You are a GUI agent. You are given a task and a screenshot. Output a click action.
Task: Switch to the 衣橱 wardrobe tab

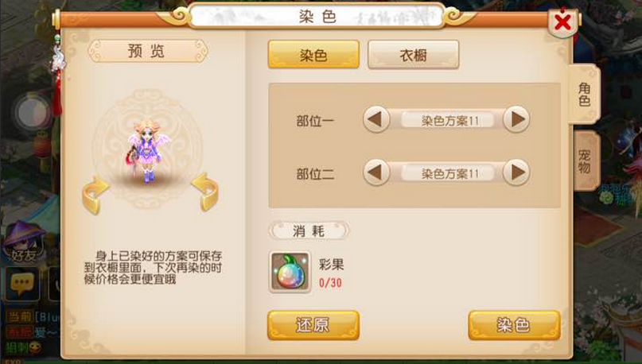(x=414, y=55)
